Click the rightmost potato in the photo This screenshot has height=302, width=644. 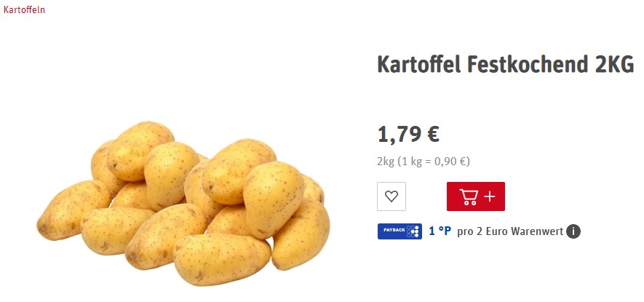click(x=301, y=234)
